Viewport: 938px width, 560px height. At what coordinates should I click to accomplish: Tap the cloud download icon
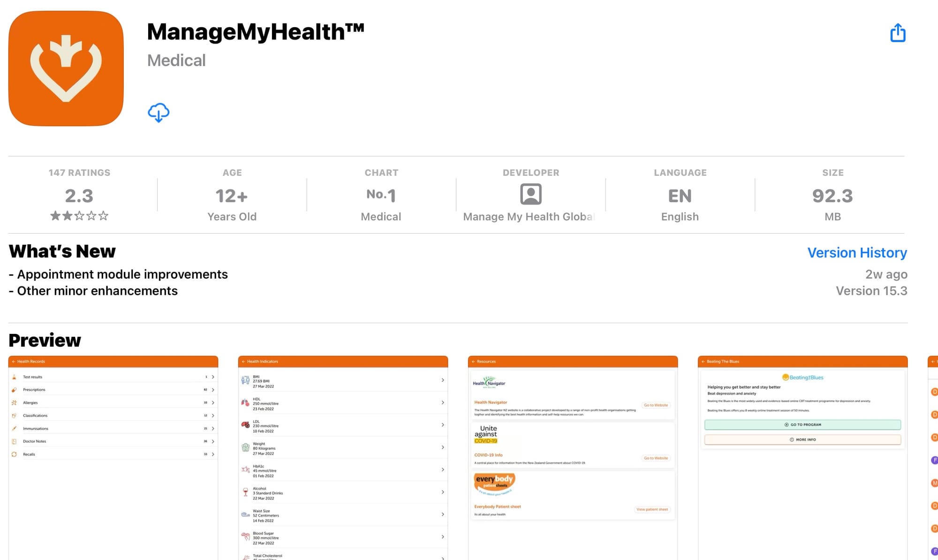tap(159, 113)
